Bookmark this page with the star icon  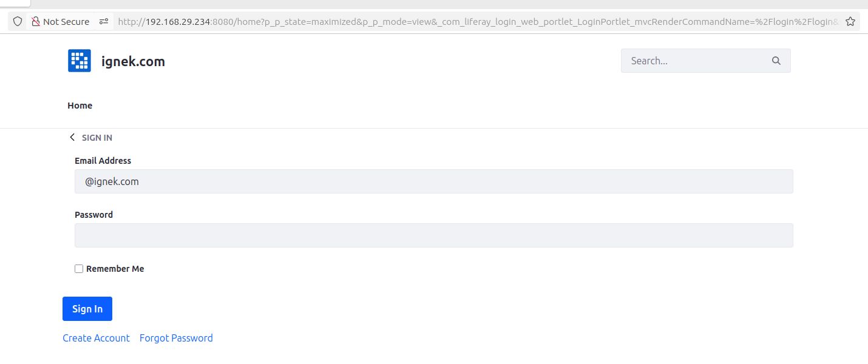850,21
